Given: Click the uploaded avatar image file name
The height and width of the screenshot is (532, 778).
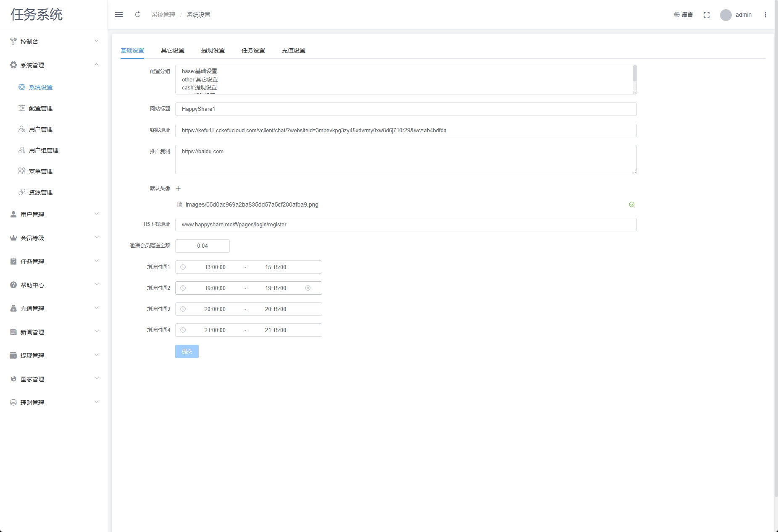Looking at the screenshot, I should pos(252,204).
